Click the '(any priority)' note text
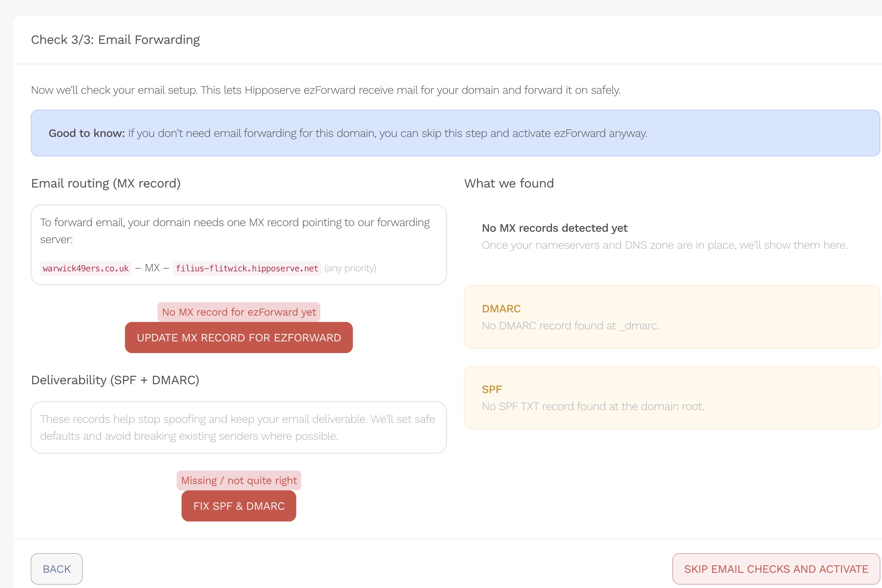 pyautogui.click(x=350, y=269)
